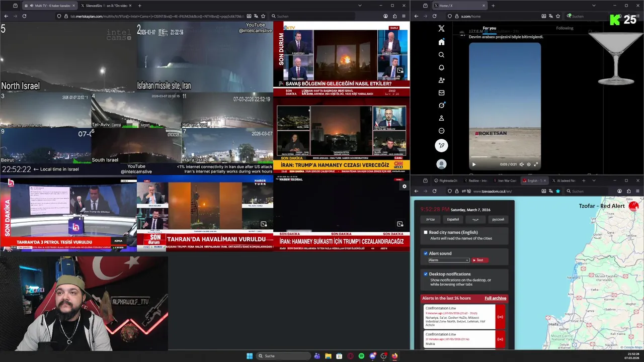Open the ROKETSAN video settings gear
The image size is (644, 362).
pos(528,164)
